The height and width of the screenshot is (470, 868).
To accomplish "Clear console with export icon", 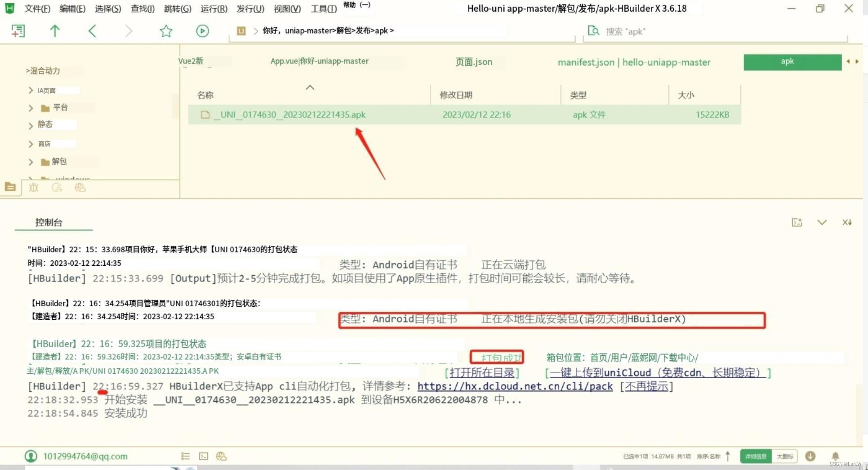I will [x=797, y=223].
